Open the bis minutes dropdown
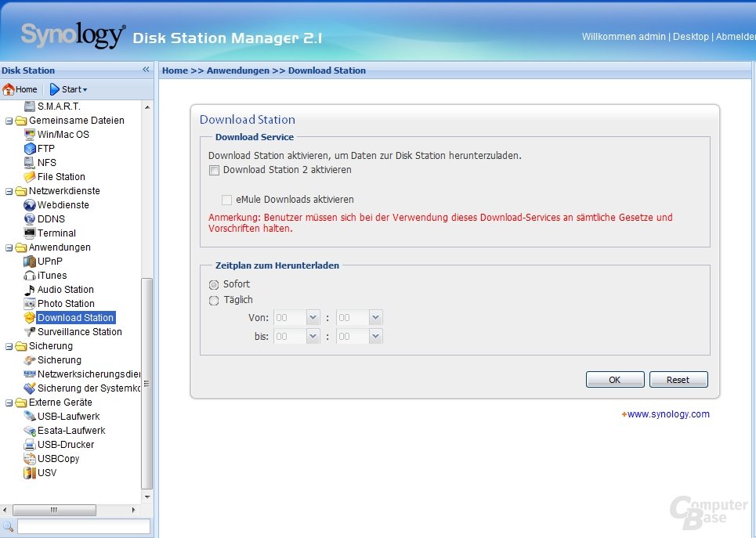The image size is (756, 538). coord(375,336)
